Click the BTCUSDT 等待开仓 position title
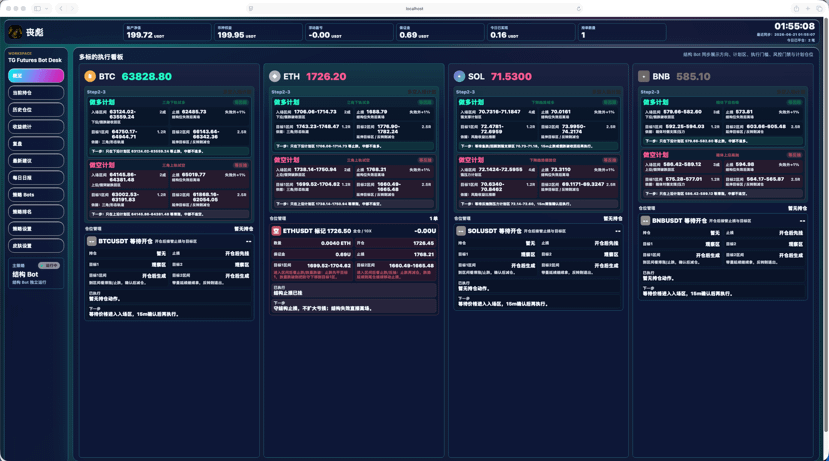 (x=126, y=241)
